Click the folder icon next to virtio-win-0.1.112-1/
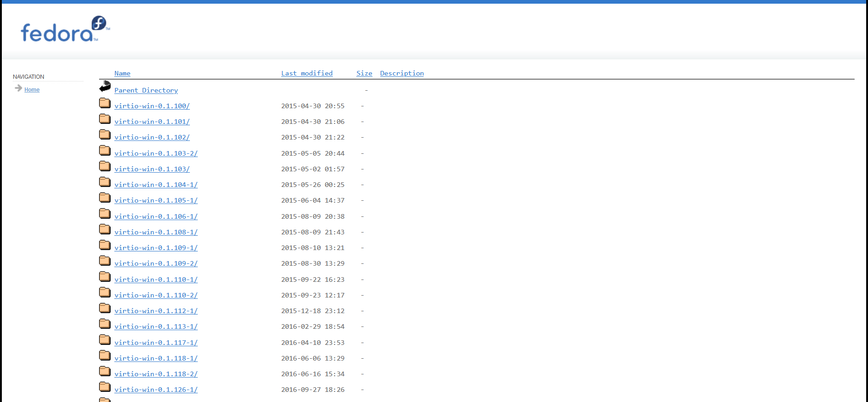The height and width of the screenshot is (402, 868). [x=105, y=308]
